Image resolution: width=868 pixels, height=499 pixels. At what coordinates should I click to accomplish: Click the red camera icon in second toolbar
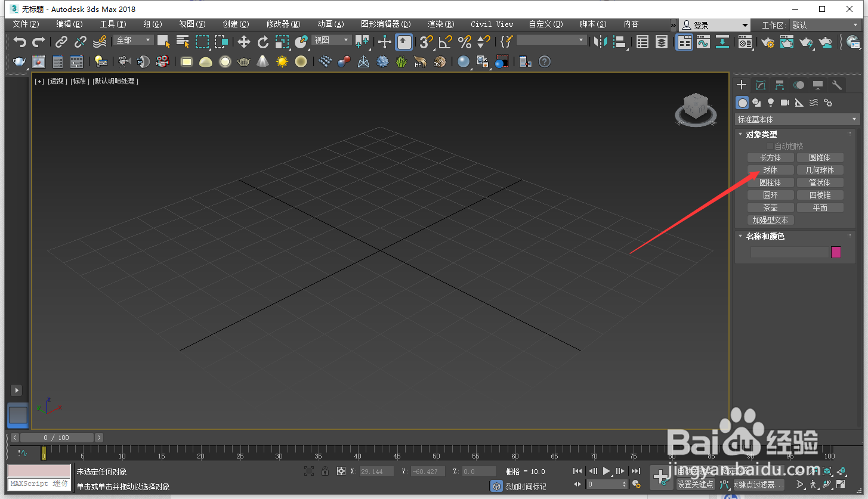162,61
